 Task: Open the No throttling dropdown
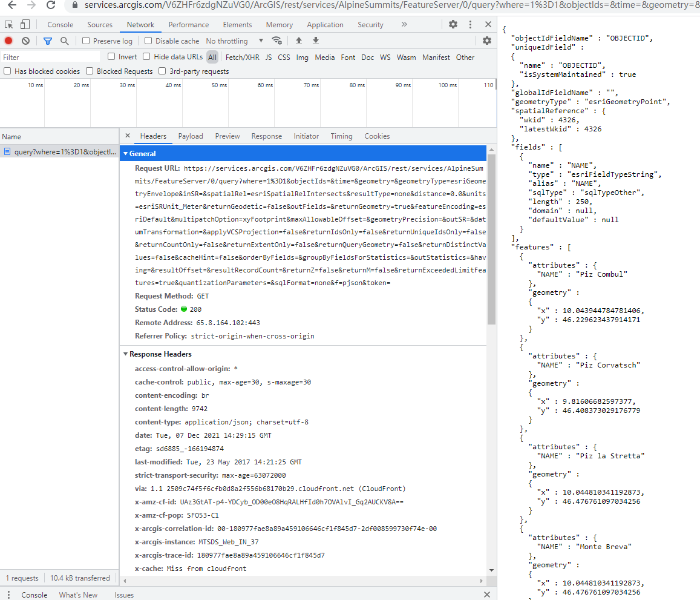230,41
